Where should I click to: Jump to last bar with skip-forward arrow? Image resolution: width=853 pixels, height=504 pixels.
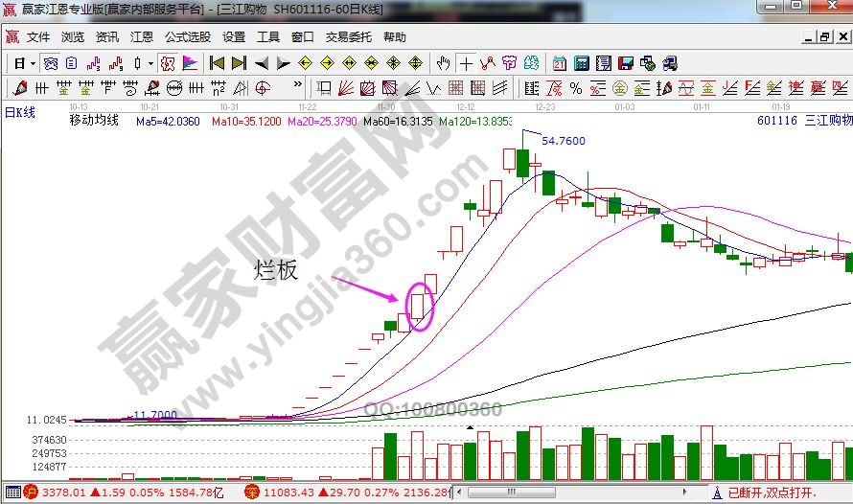pyautogui.click(x=239, y=63)
